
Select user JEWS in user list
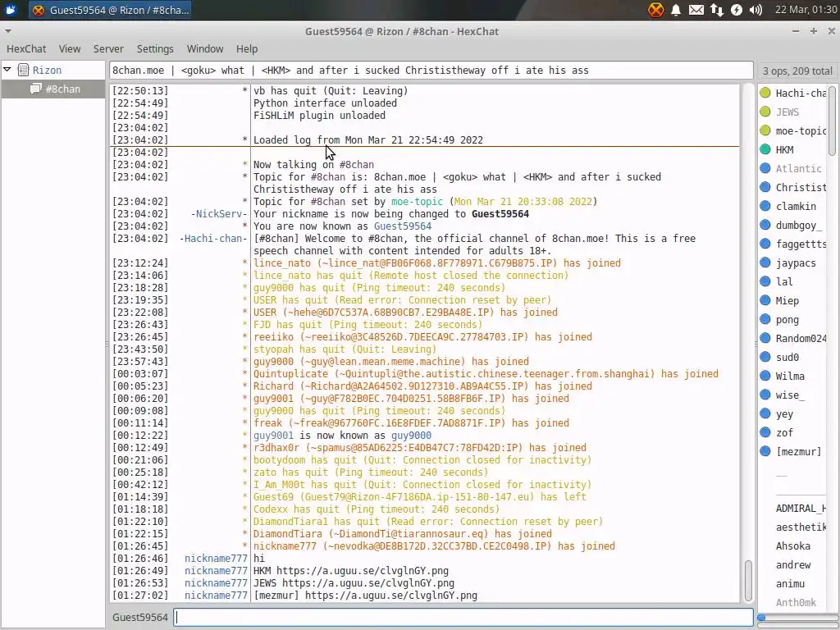click(787, 112)
